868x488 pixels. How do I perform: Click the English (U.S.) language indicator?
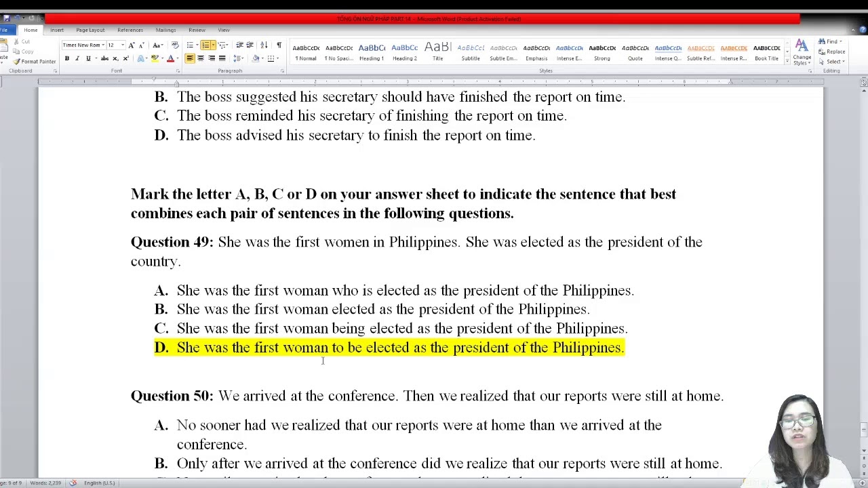point(99,483)
